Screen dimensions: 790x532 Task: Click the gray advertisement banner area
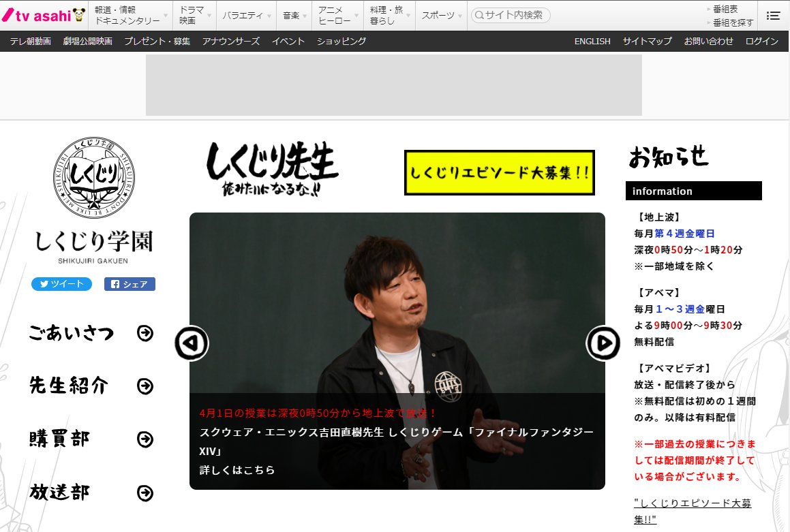(394, 85)
